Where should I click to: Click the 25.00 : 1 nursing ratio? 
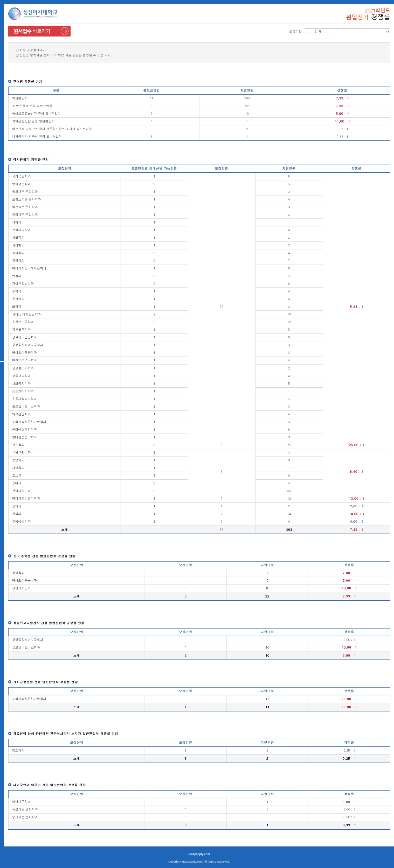point(356,445)
